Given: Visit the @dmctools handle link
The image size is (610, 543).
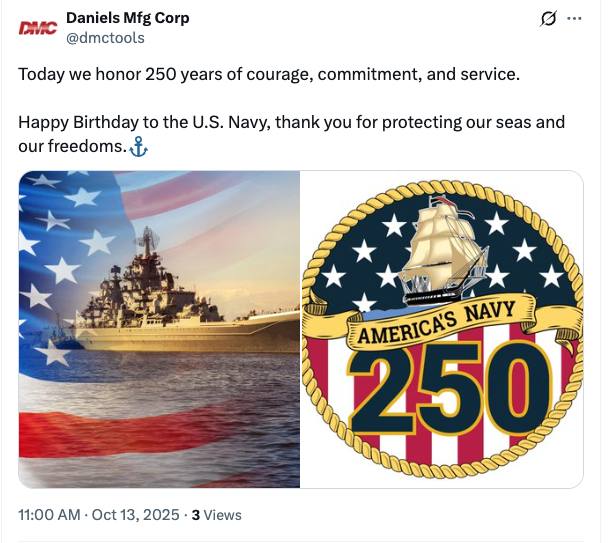Looking at the screenshot, I should (x=105, y=38).
